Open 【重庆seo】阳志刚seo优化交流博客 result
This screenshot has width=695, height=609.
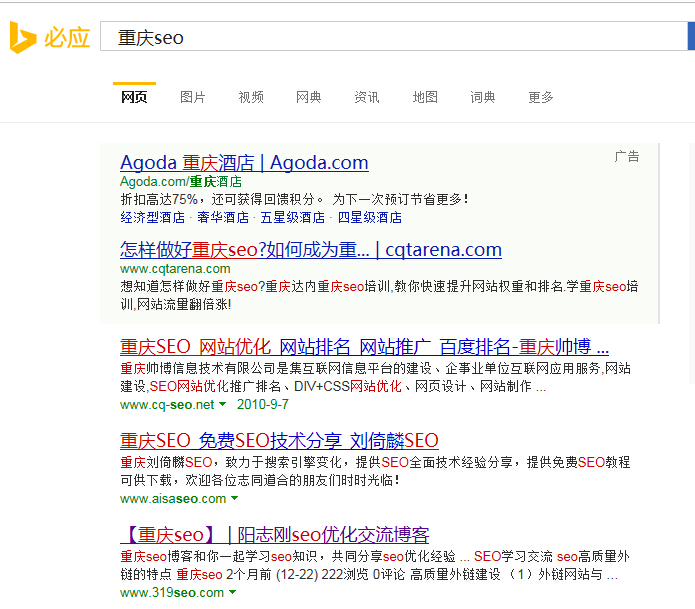point(275,535)
